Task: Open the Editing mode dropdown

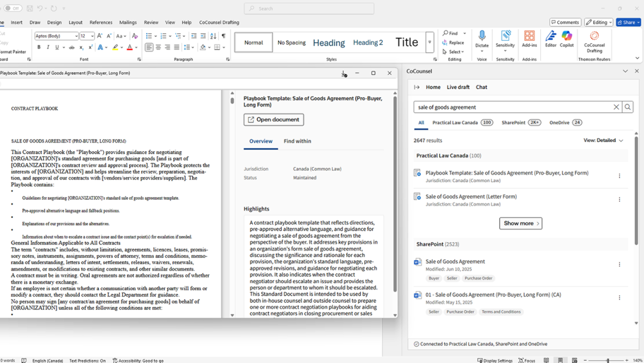Action: [x=598, y=22]
